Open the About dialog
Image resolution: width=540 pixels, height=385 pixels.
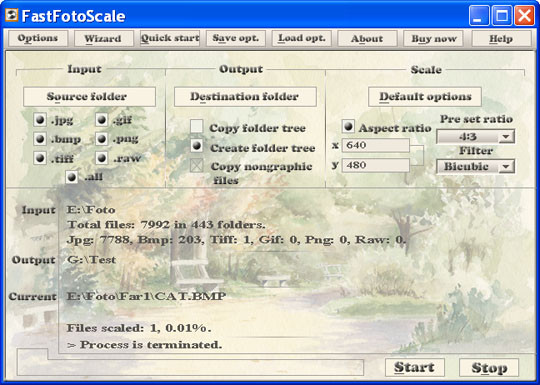click(367, 38)
